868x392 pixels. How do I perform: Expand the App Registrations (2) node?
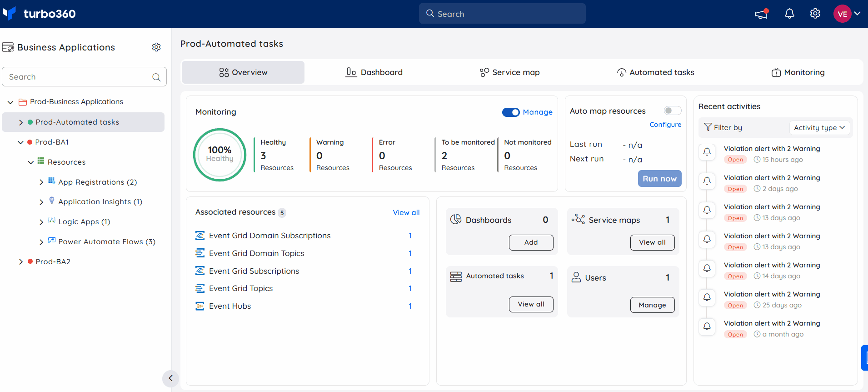tap(41, 182)
